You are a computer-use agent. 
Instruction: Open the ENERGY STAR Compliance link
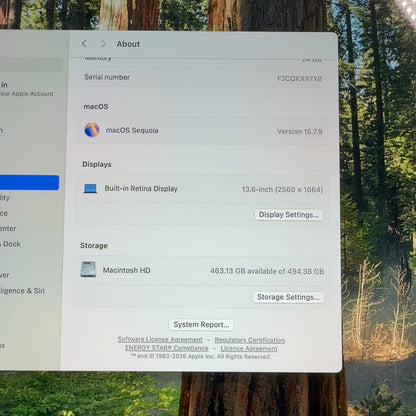pos(166,348)
